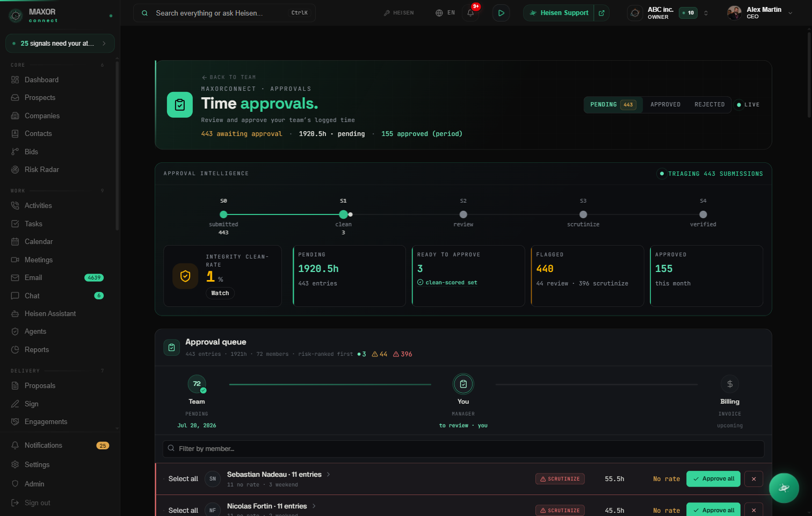
Task: Collapse the WORK sidebar section
Action: tap(57, 191)
